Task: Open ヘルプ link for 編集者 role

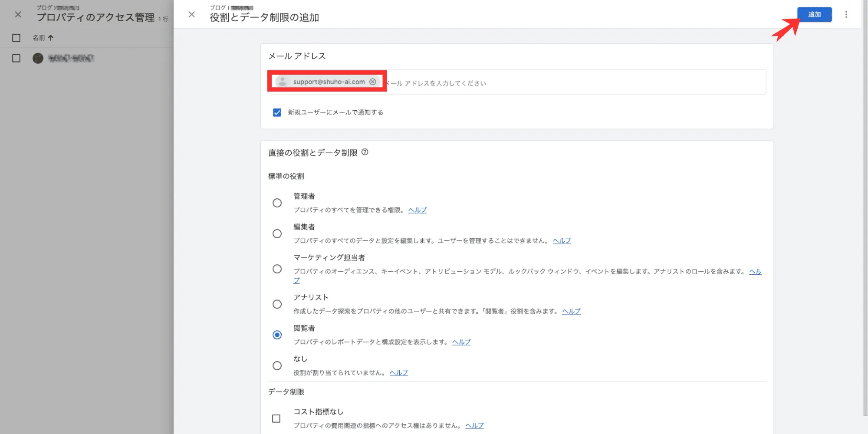Action: 562,241
